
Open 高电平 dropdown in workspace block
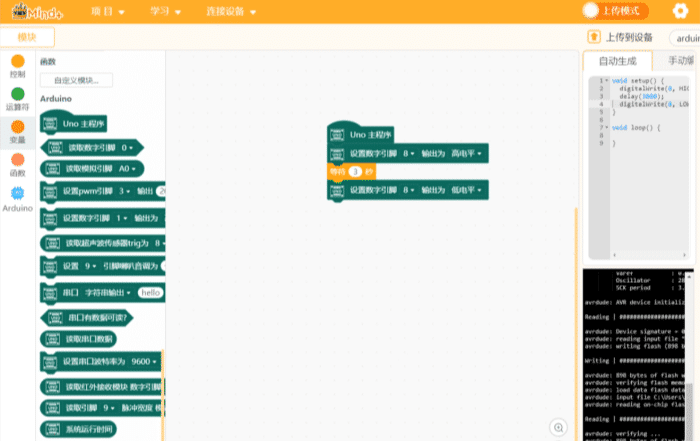click(468, 154)
